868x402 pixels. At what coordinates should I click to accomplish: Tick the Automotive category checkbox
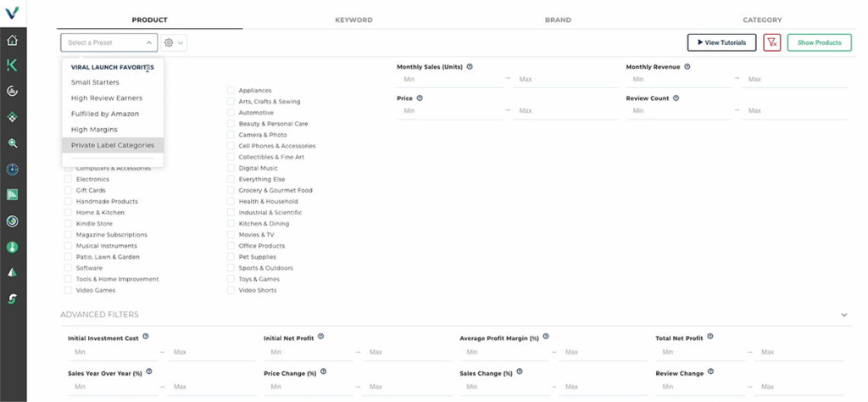[x=231, y=113]
